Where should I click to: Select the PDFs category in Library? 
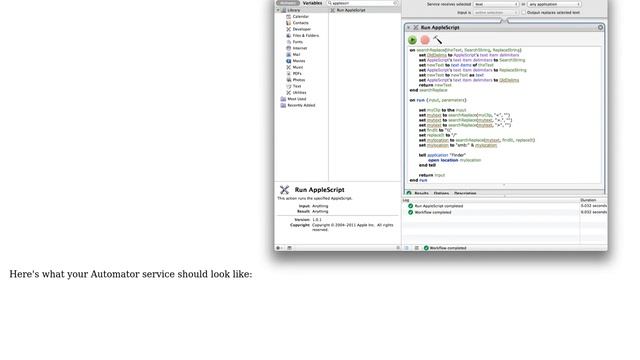point(297,73)
